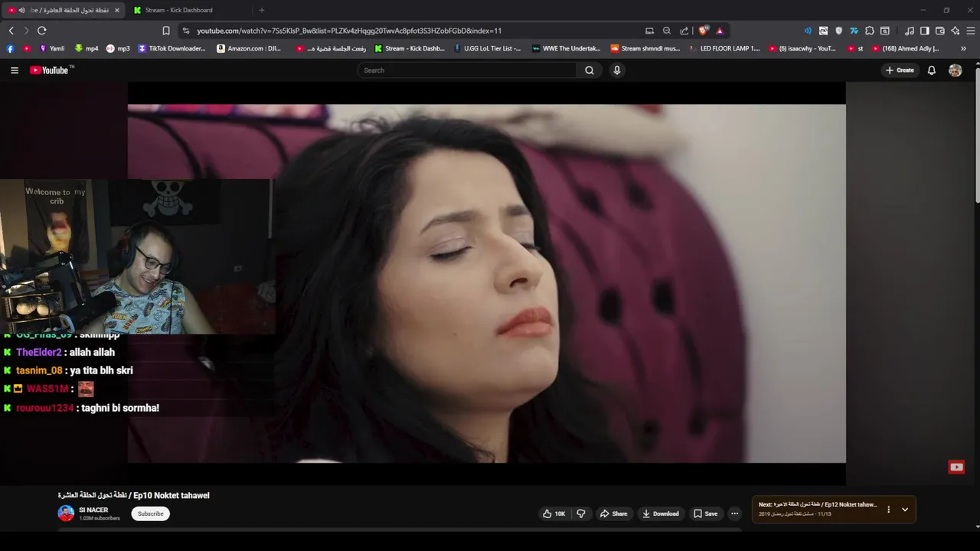Open the Brave Wallet icon
Screen dimensions: 980x551
coord(939,31)
